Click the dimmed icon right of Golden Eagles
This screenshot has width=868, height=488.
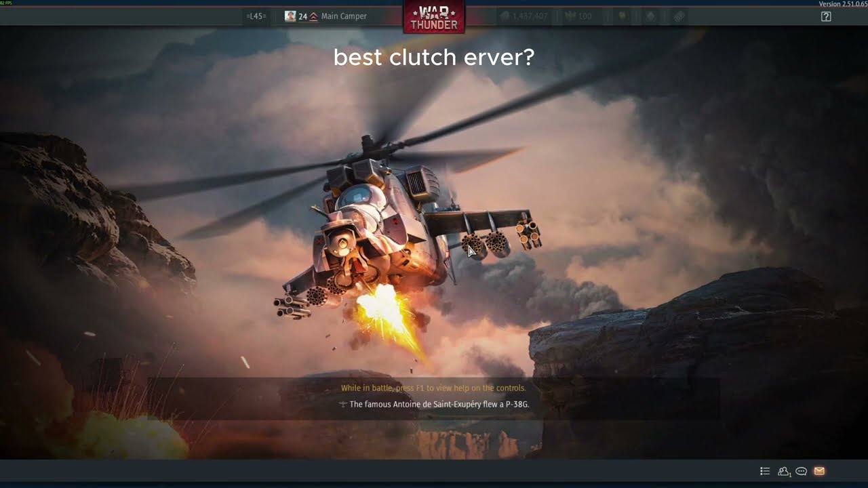[x=621, y=16]
